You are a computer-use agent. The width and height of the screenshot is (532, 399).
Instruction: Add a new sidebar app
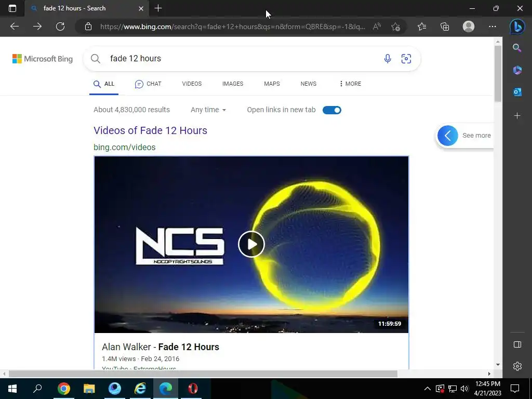coord(517,116)
